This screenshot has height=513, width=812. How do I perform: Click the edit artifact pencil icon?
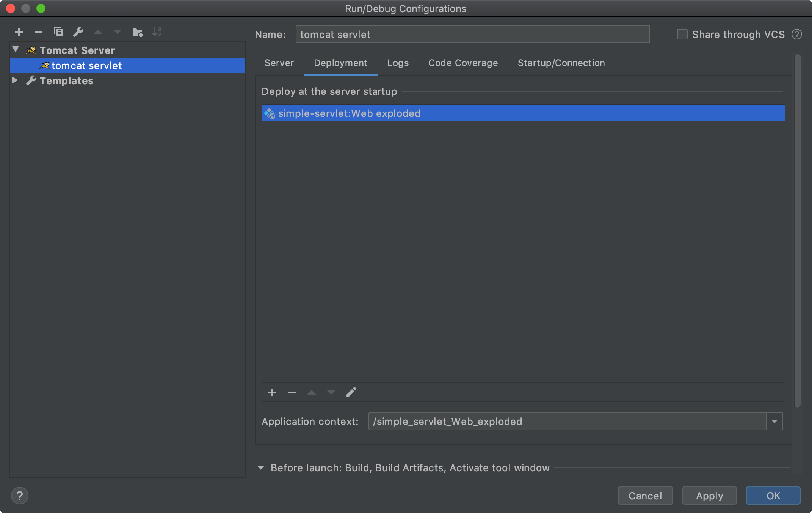(351, 392)
